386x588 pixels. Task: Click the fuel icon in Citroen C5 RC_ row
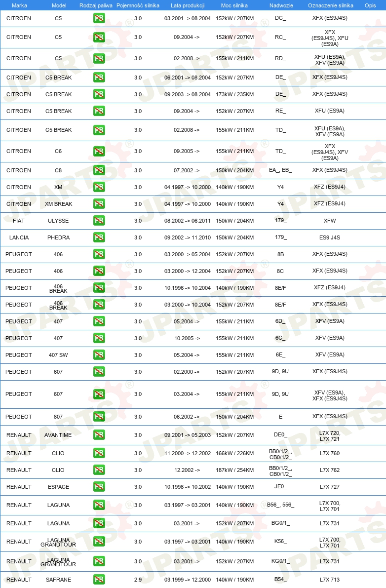pos(99,37)
